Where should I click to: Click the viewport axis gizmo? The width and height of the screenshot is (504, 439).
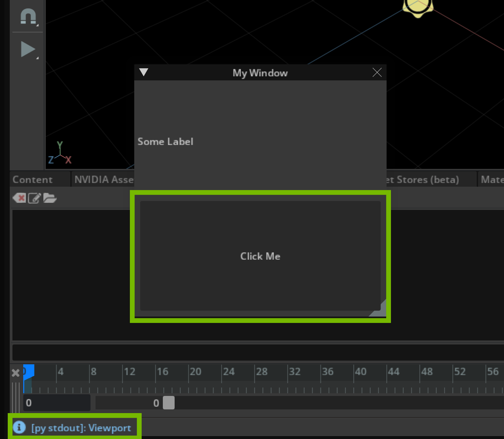[x=60, y=153]
